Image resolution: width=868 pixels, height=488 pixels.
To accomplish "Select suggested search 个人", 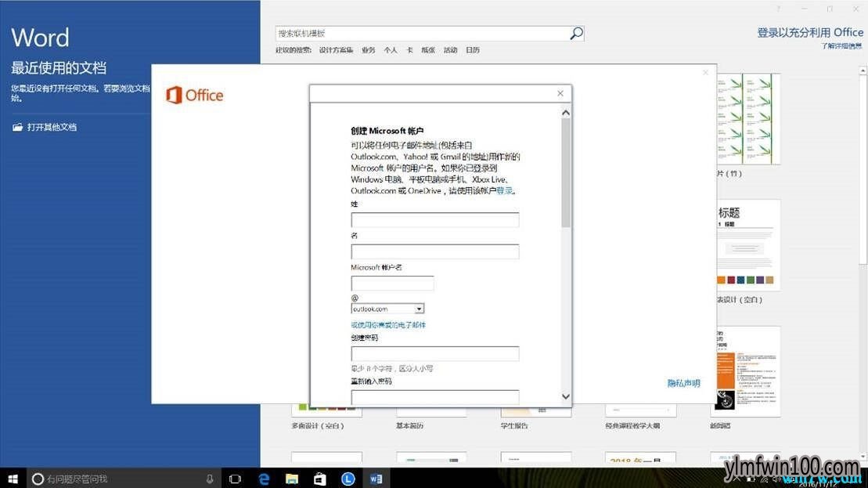I will 391,50.
